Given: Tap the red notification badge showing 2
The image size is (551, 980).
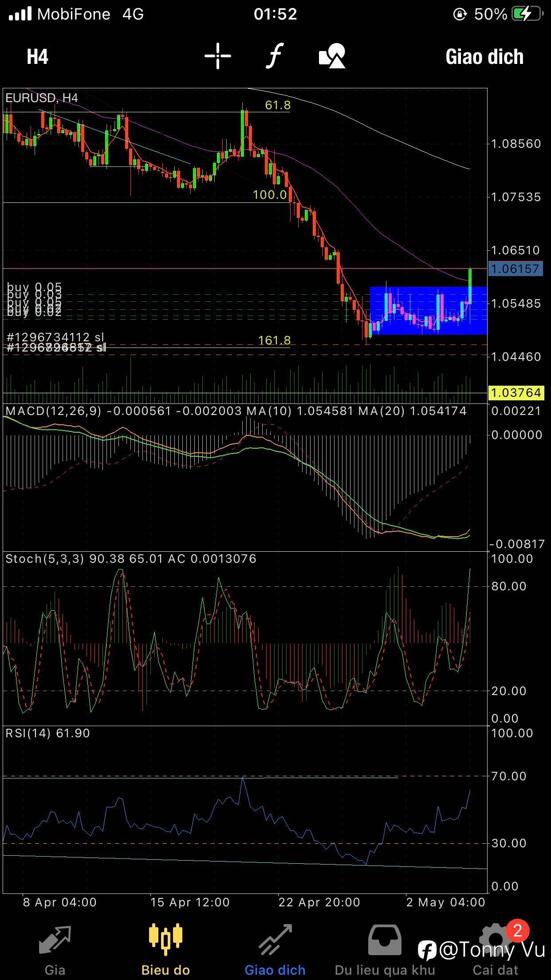Looking at the screenshot, I should 517,930.
